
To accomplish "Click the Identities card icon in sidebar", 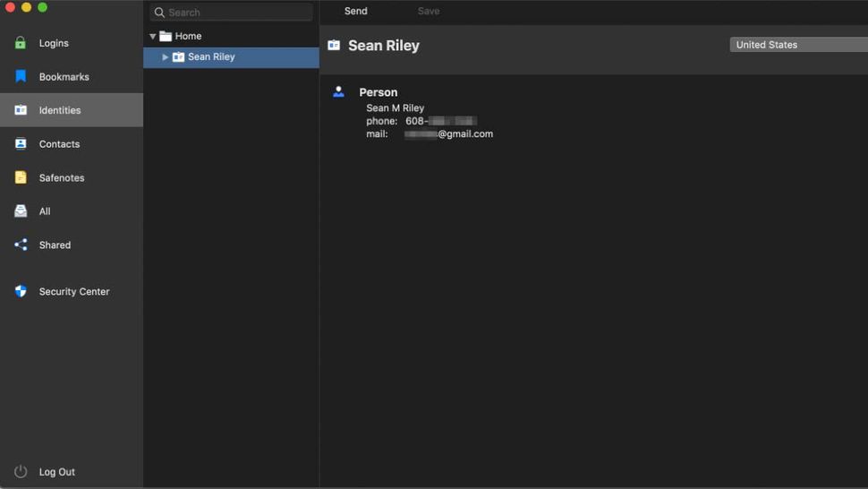I will tap(21, 110).
